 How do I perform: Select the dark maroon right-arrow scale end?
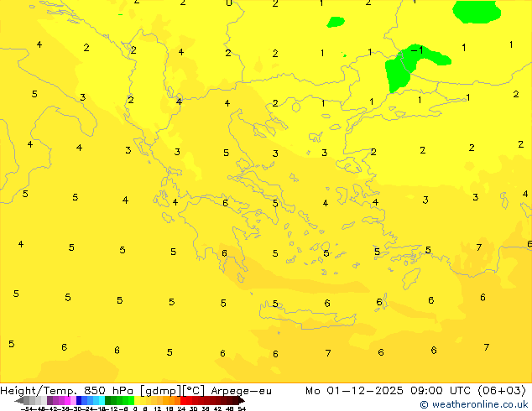(x=242, y=400)
